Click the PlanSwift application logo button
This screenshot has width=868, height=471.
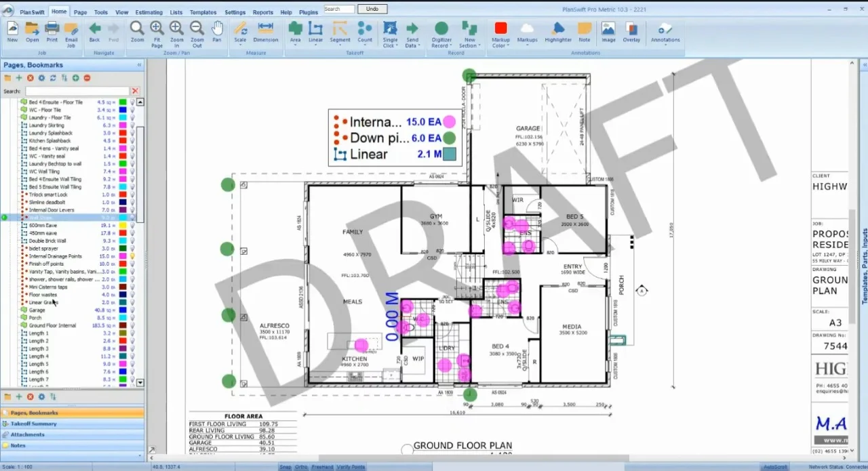click(8, 11)
